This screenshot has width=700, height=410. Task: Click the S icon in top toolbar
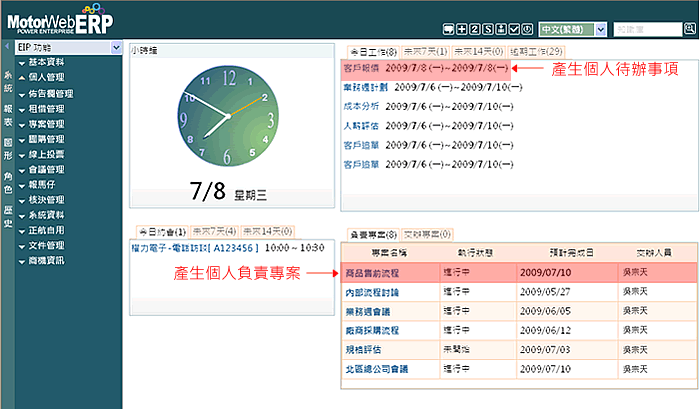coord(487,30)
